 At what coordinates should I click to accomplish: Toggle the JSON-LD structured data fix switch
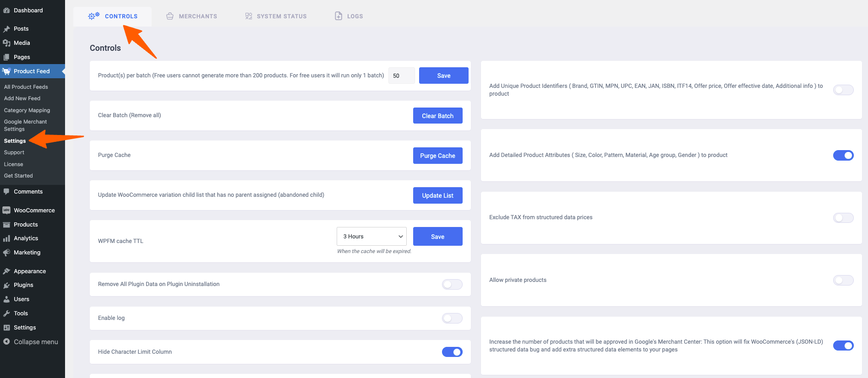[843, 346]
